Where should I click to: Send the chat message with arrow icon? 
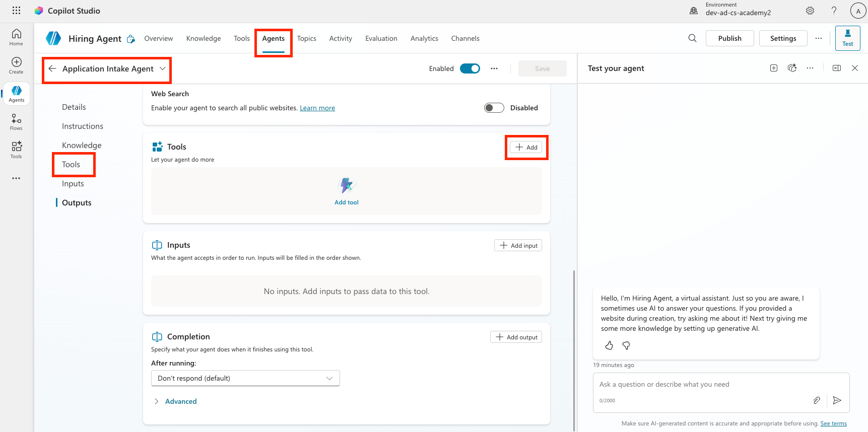[x=837, y=400]
